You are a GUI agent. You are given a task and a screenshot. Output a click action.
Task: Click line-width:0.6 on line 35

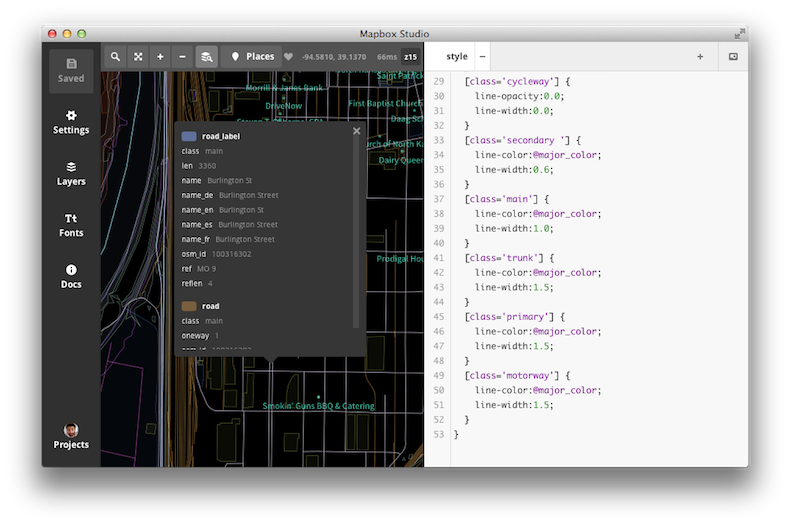(514, 170)
